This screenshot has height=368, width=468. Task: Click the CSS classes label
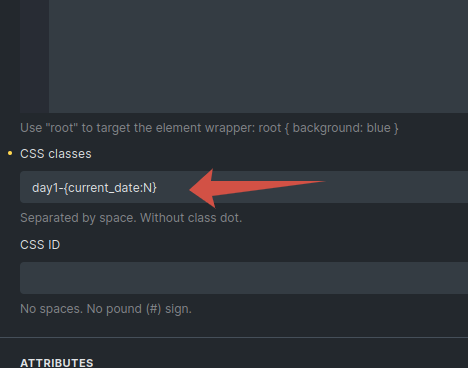click(56, 154)
